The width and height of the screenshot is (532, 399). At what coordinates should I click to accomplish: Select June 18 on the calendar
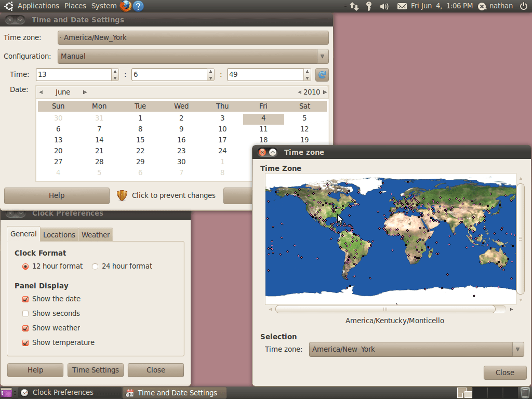(263, 140)
